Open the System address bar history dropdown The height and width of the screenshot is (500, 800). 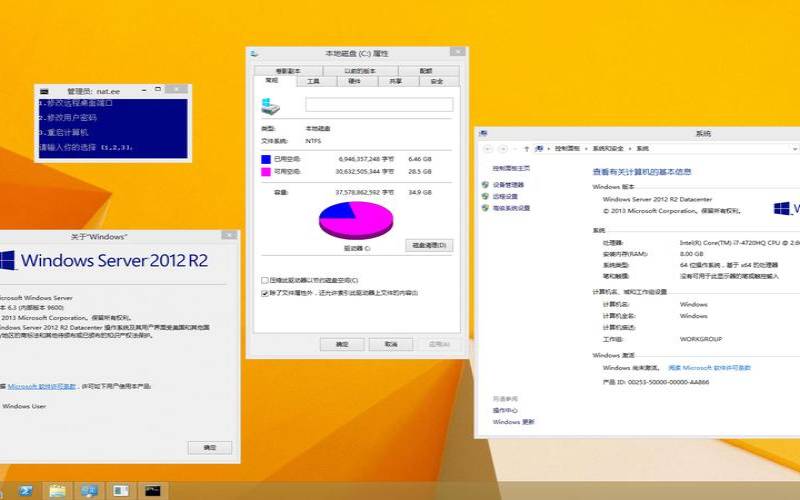point(794,148)
